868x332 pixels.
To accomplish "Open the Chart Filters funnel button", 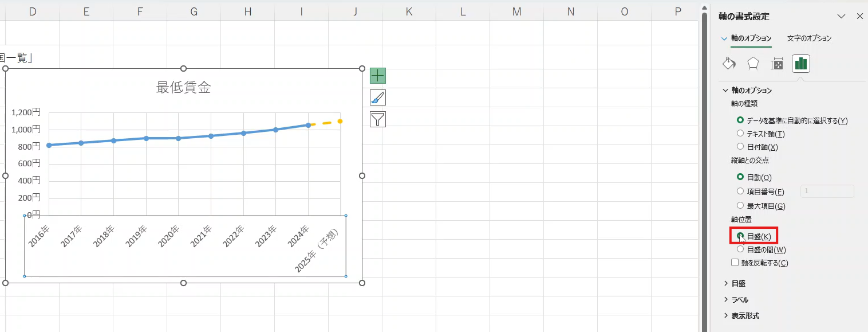I will coord(378,119).
